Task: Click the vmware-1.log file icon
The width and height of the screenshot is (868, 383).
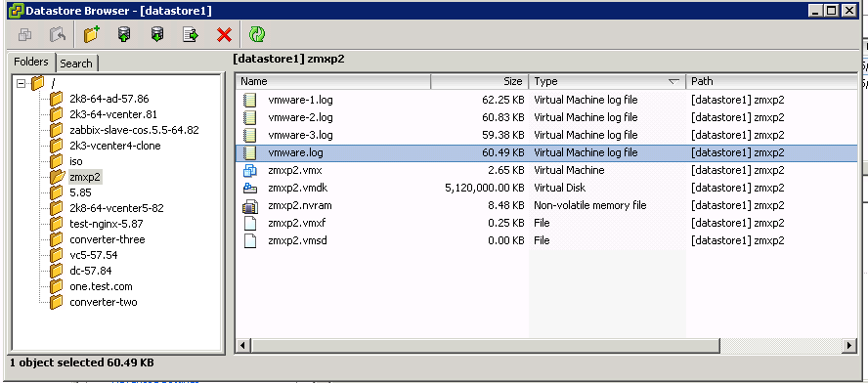Action: point(250,101)
